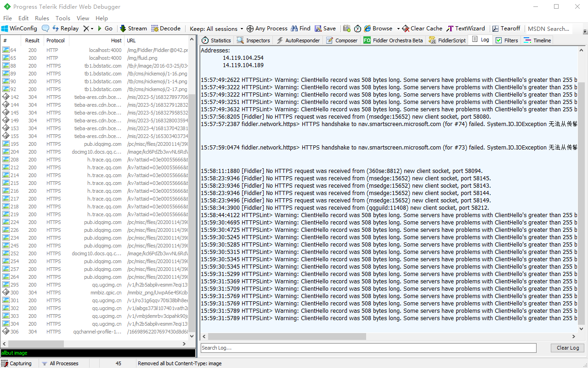The width and height of the screenshot is (588, 368).
Task: Select session 195 image icon
Action: click(x=6, y=144)
